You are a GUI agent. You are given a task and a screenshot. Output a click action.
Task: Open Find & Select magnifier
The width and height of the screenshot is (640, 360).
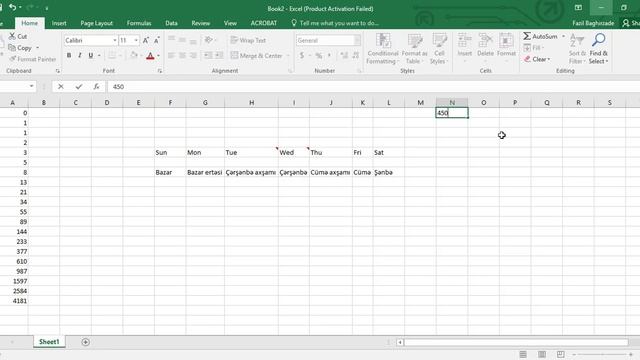(598, 49)
